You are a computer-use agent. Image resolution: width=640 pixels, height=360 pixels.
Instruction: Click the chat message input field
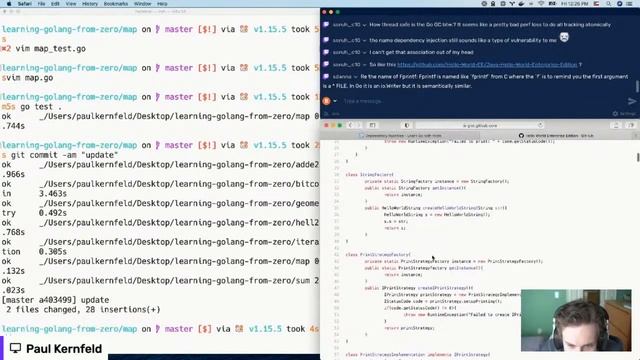tap(482, 101)
